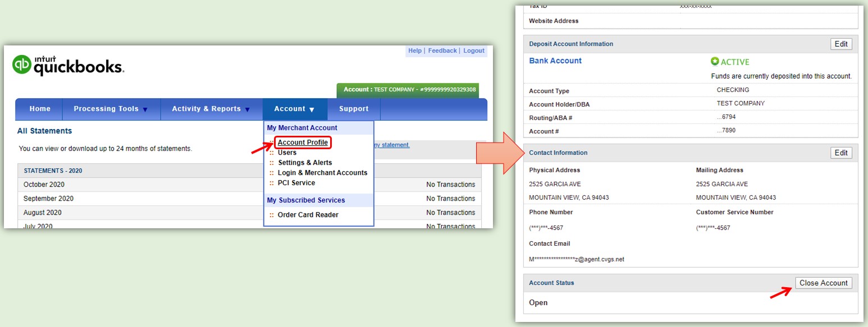Click the Account Holder/DBA value TEST COMPANY
868x327 pixels.
click(741, 103)
